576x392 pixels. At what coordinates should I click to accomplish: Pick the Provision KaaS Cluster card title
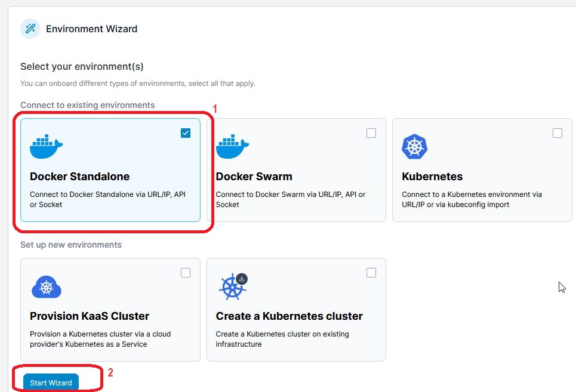click(x=90, y=316)
